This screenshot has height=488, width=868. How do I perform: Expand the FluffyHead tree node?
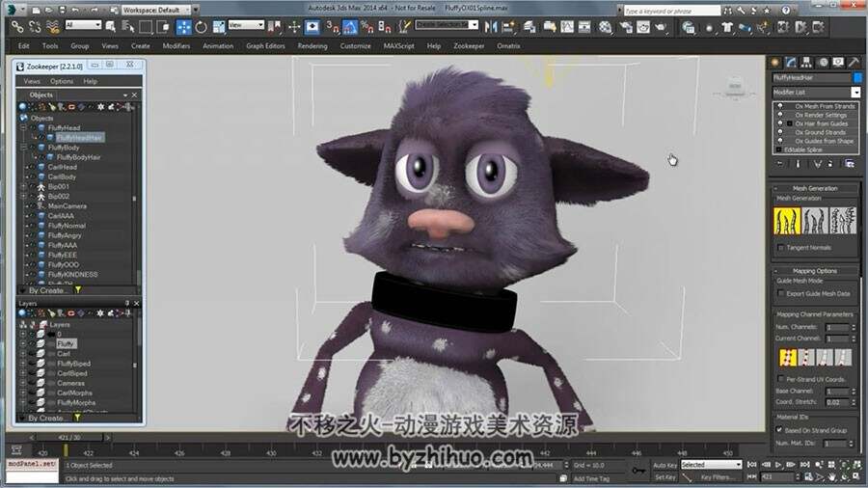click(24, 128)
